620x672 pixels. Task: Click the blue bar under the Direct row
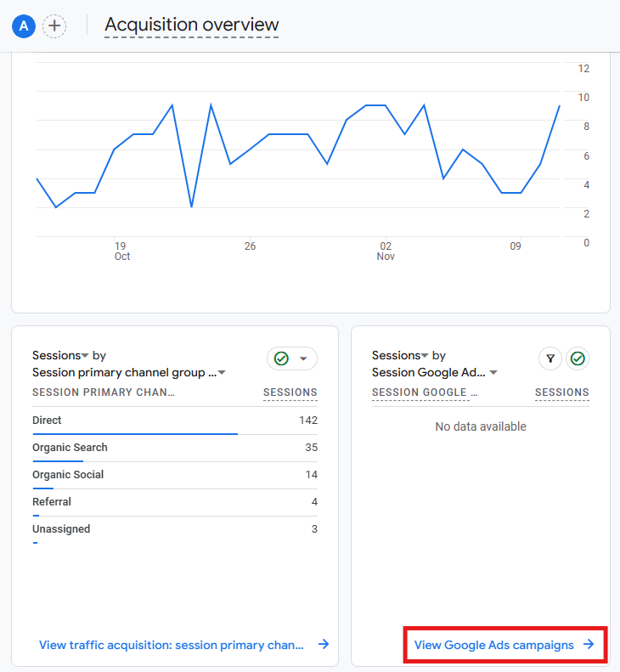tap(135, 434)
